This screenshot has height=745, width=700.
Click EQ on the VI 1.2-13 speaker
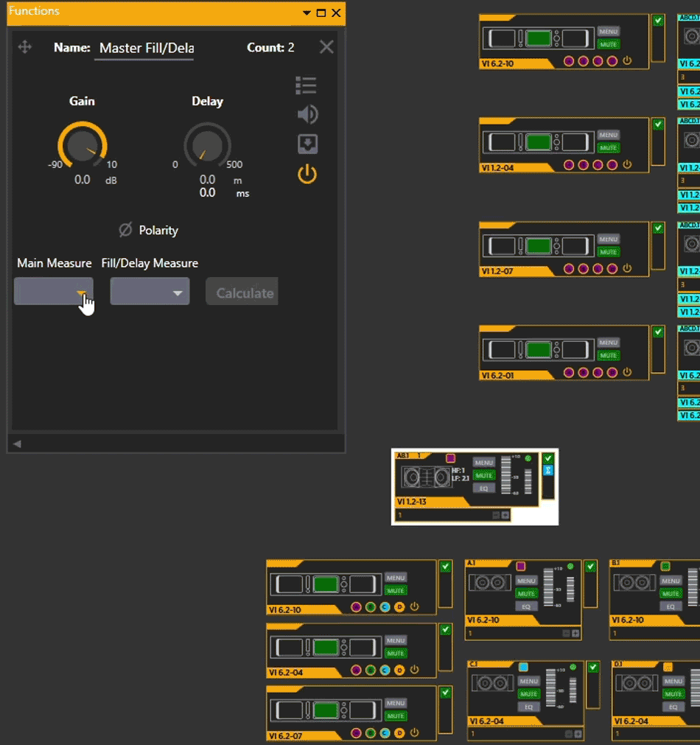pyautogui.click(x=483, y=488)
